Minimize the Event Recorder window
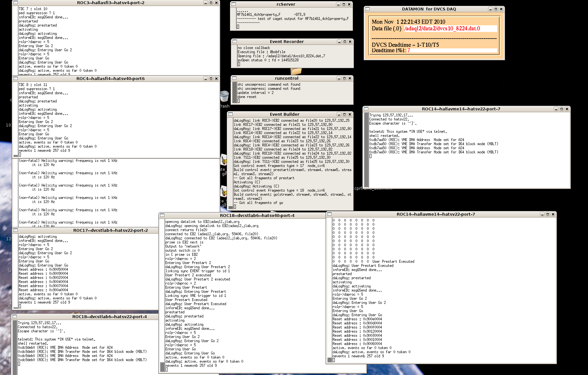This screenshot has width=588, height=375. click(339, 41)
